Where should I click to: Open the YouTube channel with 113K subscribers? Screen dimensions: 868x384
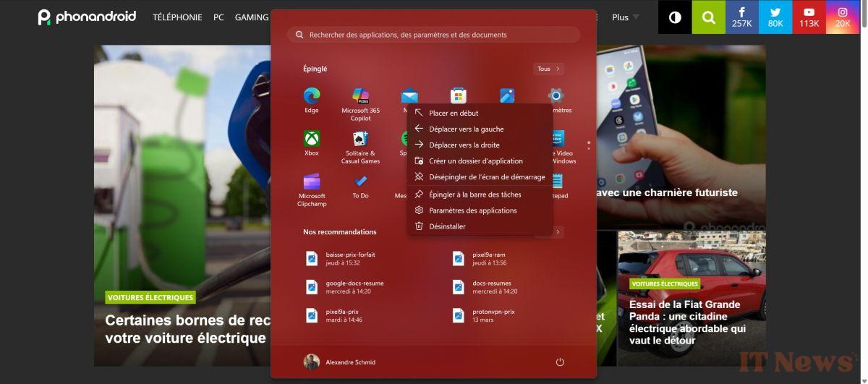[809, 17]
